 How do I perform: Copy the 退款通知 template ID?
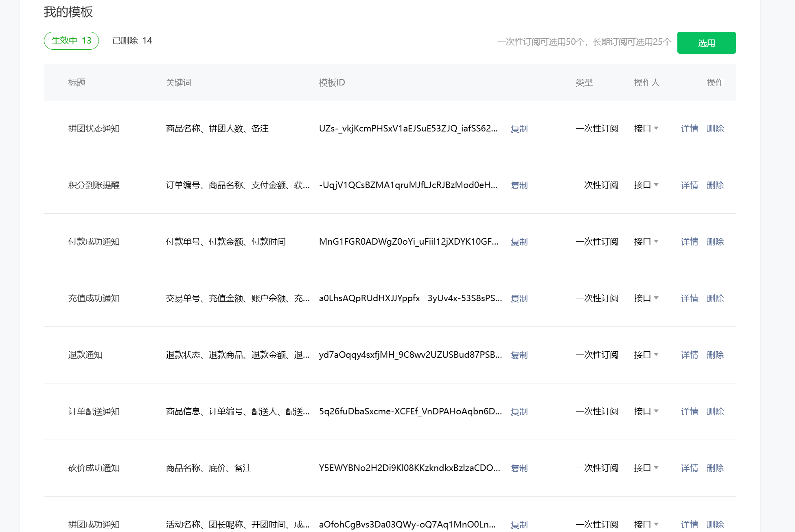(x=519, y=355)
